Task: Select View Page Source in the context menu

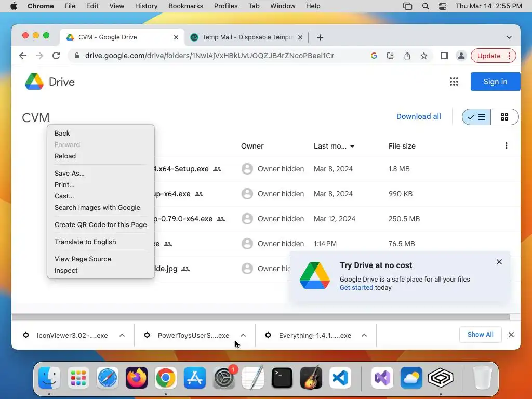Action: [101, 259]
